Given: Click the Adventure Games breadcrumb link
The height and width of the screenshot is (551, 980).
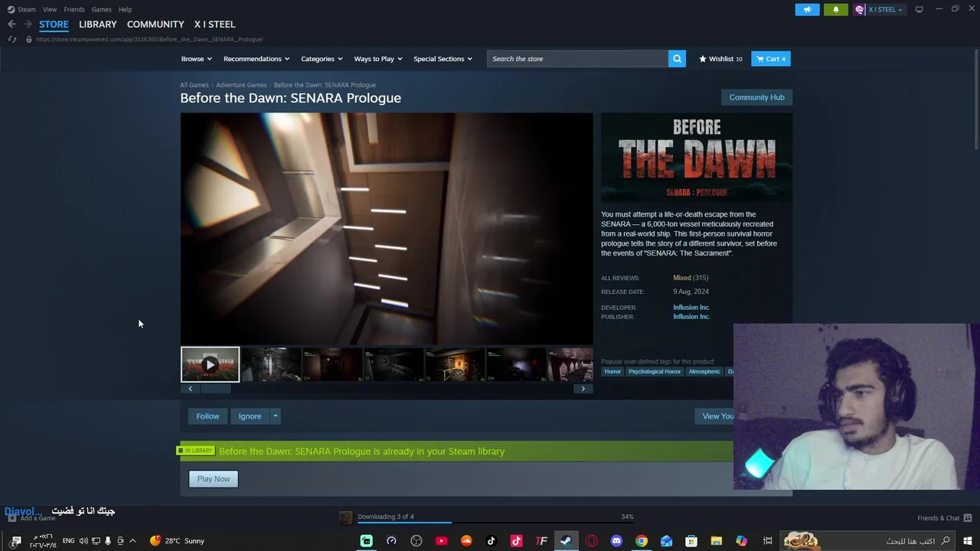Looking at the screenshot, I should pyautogui.click(x=241, y=85).
